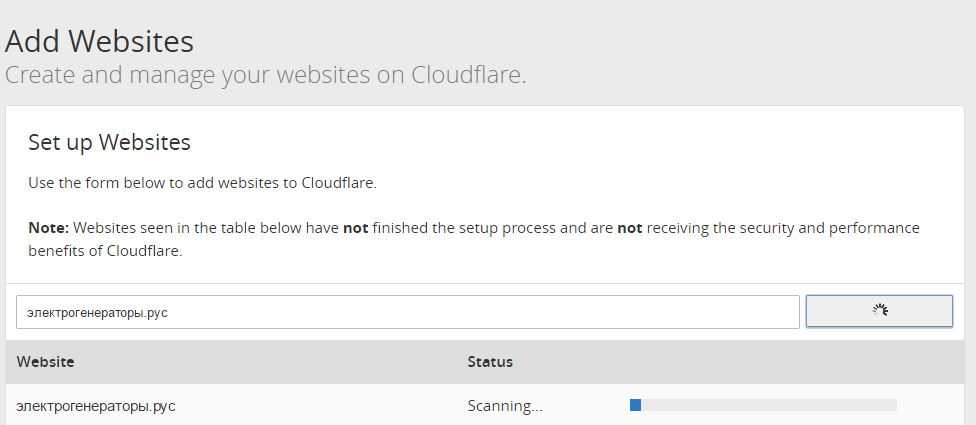Click the электрогенераторы.рус table row entry
This screenshot has width=976, height=425.
pyautogui.click(x=96, y=406)
